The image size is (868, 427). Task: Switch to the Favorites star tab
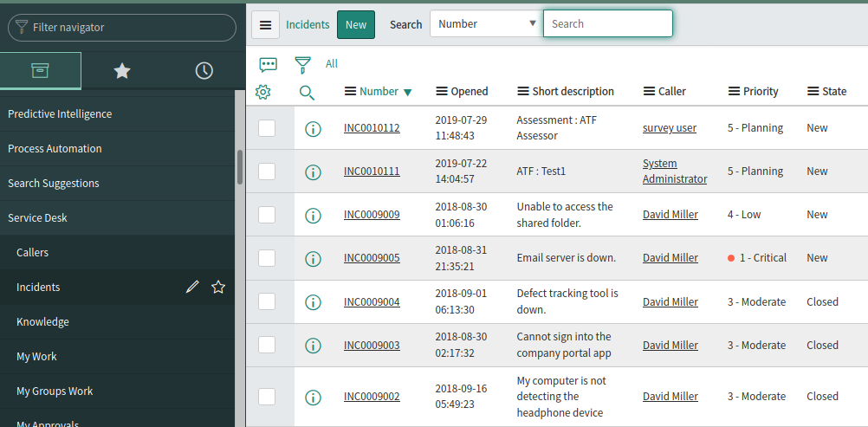(122, 71)
